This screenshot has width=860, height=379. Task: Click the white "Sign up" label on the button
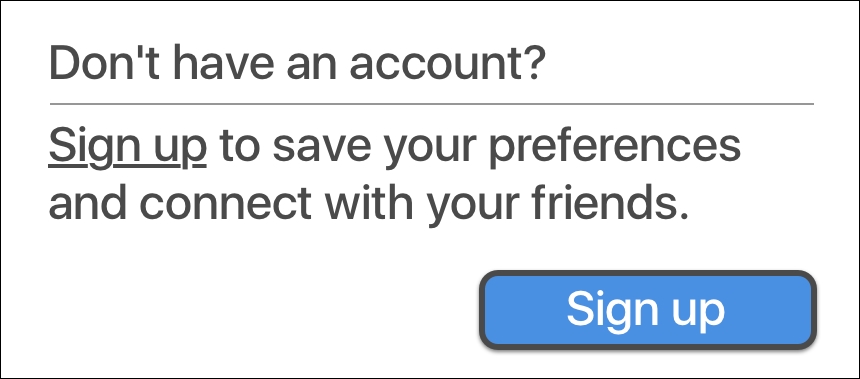646,311
